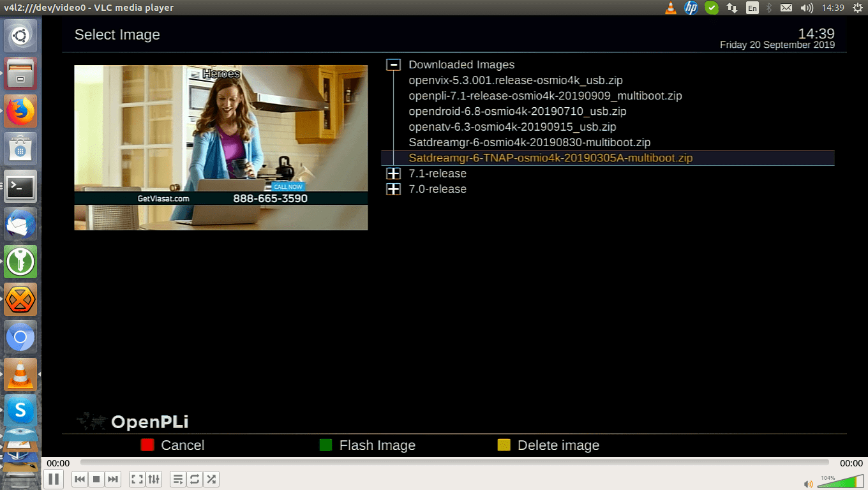The image size is (868, 490).
Task: Click the live TV preview thumbnail
Action: pos(221,147)
